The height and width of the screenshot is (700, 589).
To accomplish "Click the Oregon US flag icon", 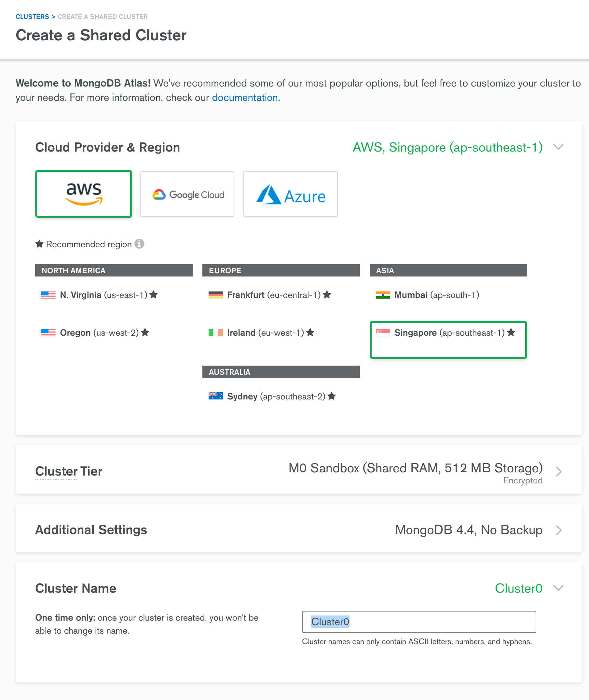I will click(x=48, y=333).
